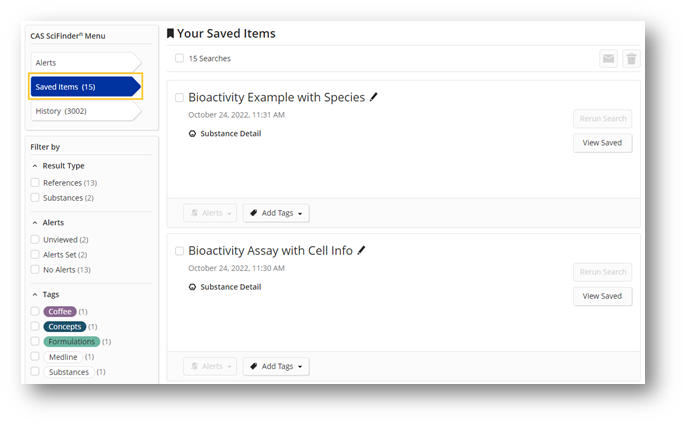Image resolution: width=687 pixels, height=426 pixels.
Task: Click View Saved for Bioactivity Example
Action: pos(602,143)
